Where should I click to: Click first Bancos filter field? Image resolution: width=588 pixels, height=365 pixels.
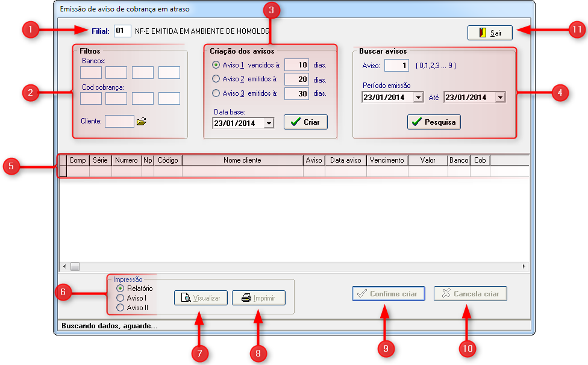[x=91, y=72]
